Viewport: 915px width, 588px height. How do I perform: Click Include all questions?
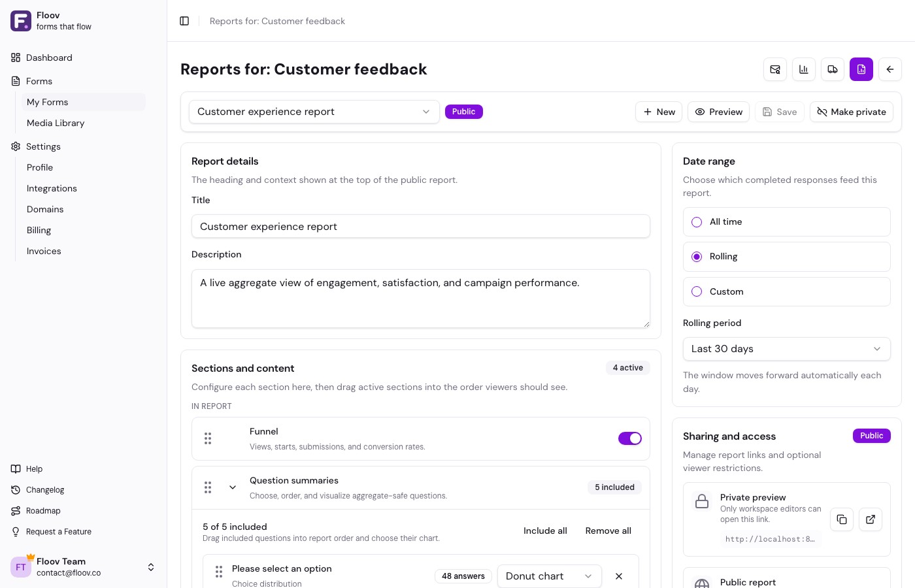[545, 531]
